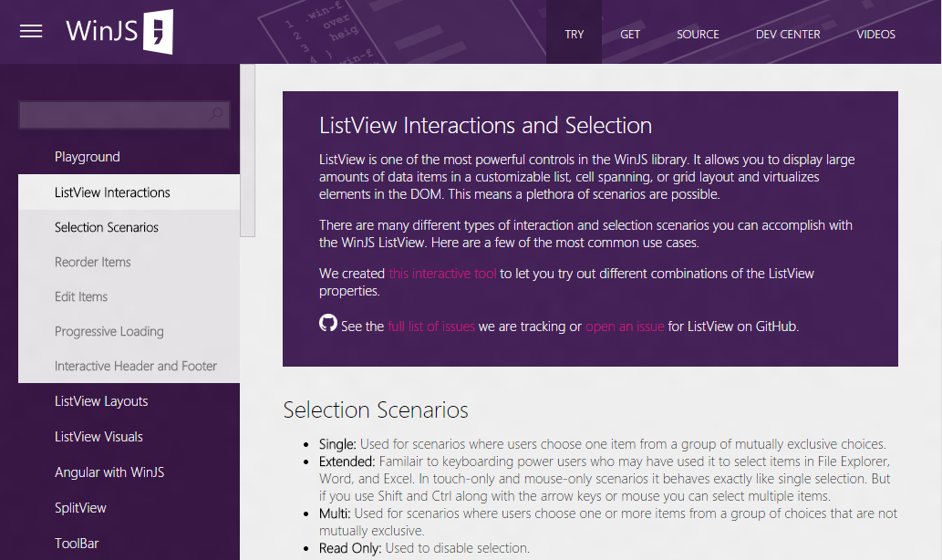The width and height of the screenshot is (942, 560).
Task: Go to the SOURCE tab
Action: [x=698, y=35]
